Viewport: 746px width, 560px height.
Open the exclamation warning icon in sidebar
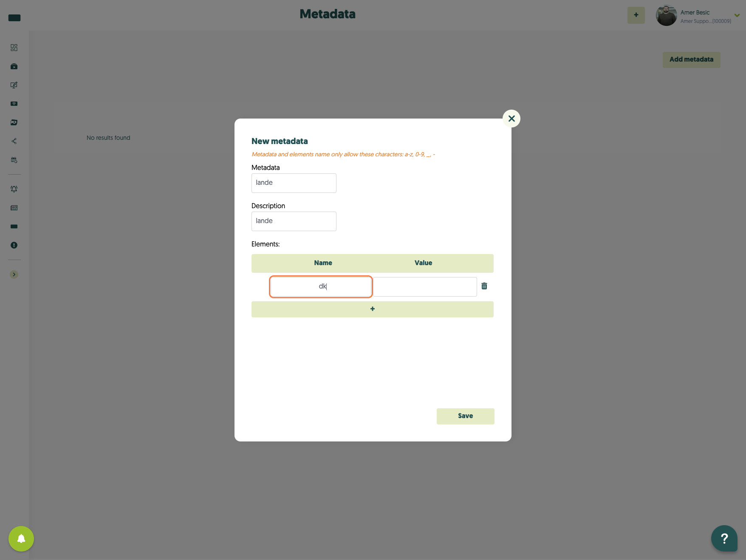pos(14,245)
